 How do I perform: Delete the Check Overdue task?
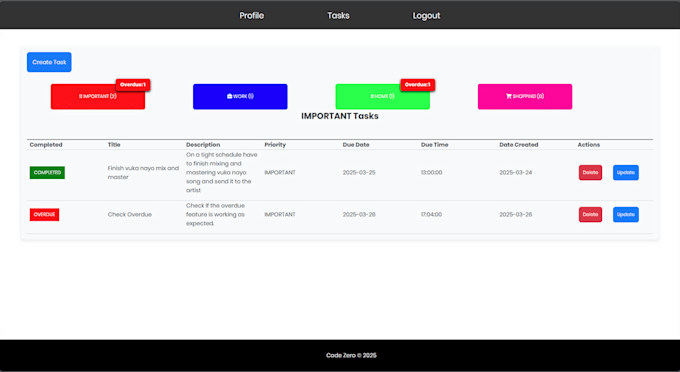pos(590,215)
